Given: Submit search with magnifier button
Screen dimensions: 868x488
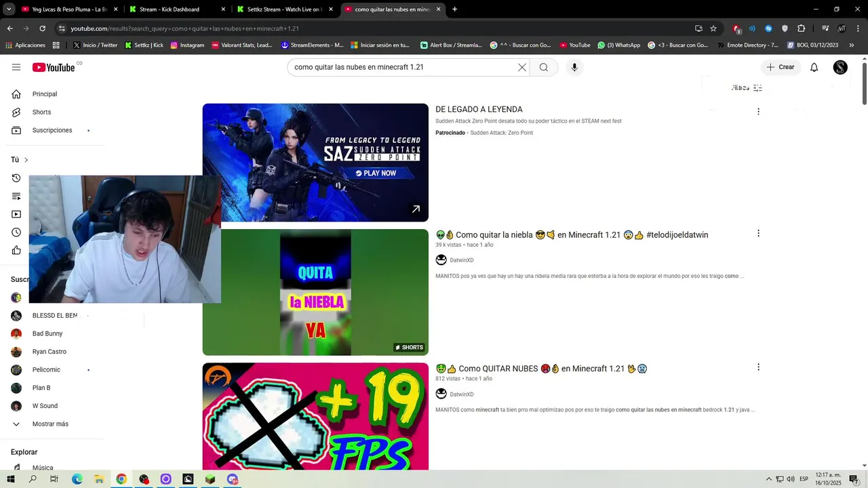Looking at the screenshot, I should click(544, 67).
